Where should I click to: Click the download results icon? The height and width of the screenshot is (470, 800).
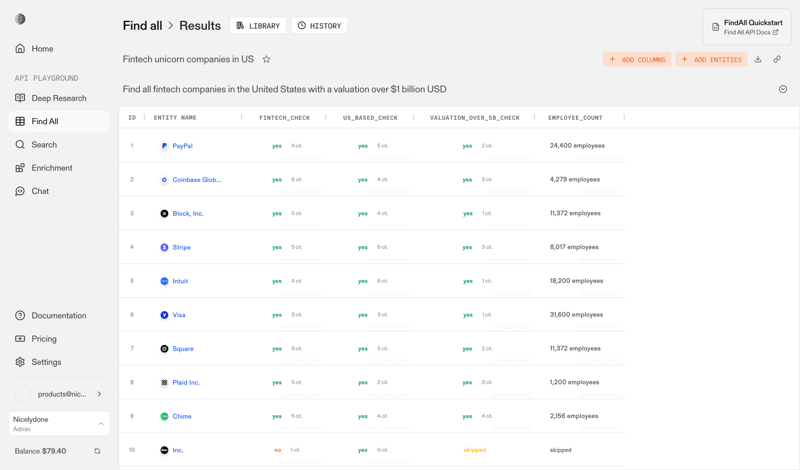pos(758,60)
